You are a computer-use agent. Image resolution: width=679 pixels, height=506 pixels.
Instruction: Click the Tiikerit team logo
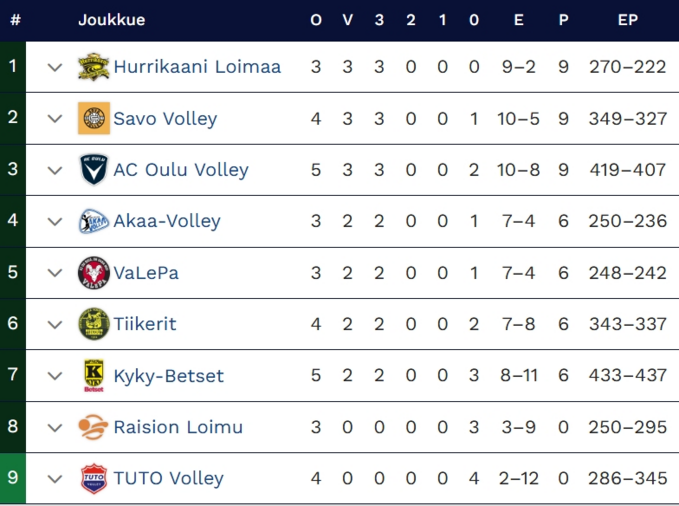tap(93, 324)
